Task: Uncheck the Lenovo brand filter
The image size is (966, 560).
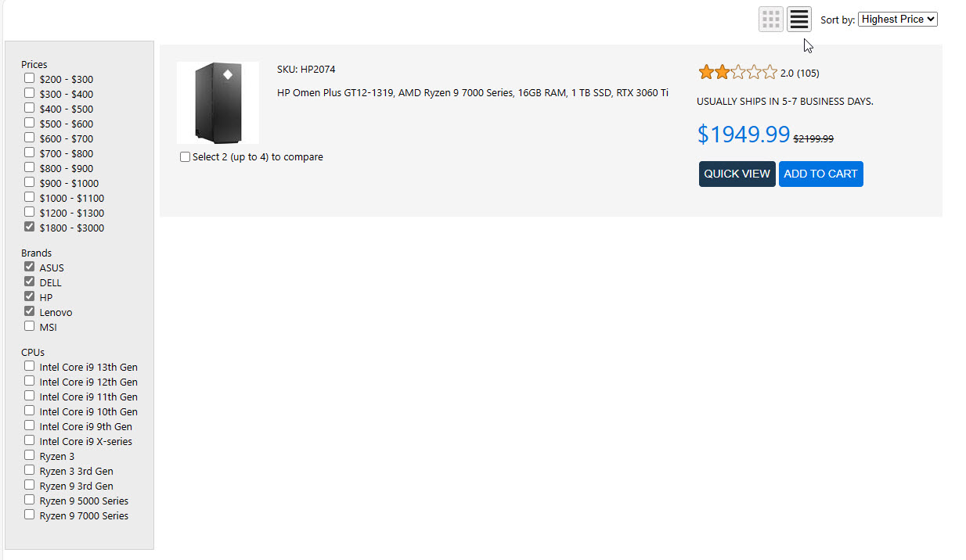Action: coord(30,311)
